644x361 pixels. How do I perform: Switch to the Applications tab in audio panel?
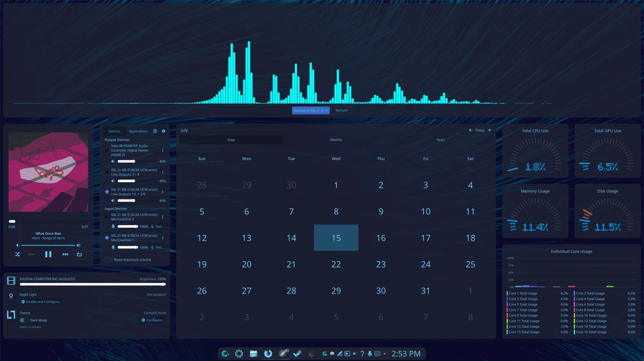[138, 131]
